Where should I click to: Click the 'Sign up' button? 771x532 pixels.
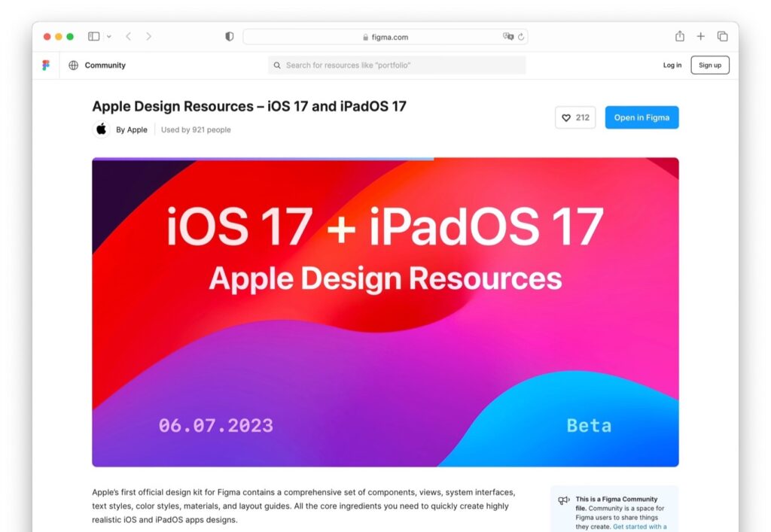coord(709,65)
